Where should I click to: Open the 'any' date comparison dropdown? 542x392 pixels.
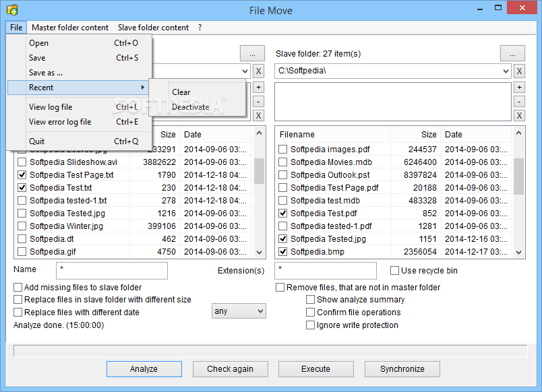click(239, 311)
